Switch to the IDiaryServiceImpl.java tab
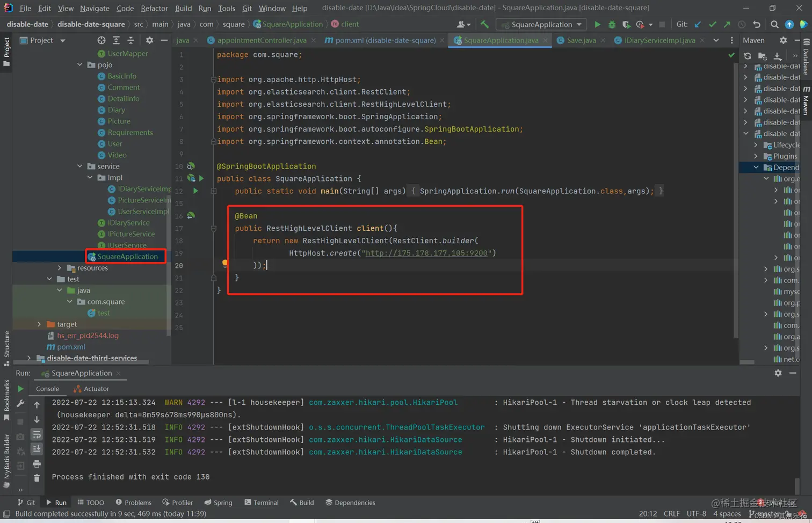Screen dimensions: 812x523 click(x=659, y=40)
